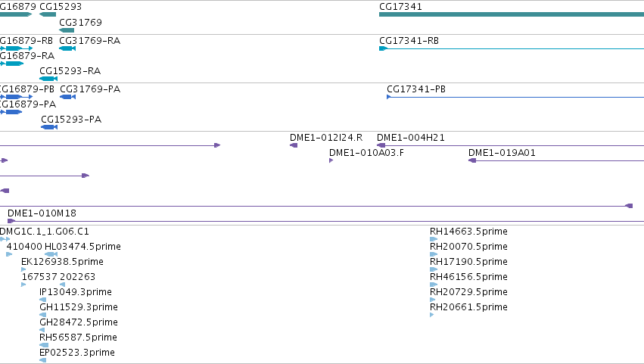This screenshot has height=364, width=644.
Task: Open the CG17341-PB protein label
Action: [416, 89]
